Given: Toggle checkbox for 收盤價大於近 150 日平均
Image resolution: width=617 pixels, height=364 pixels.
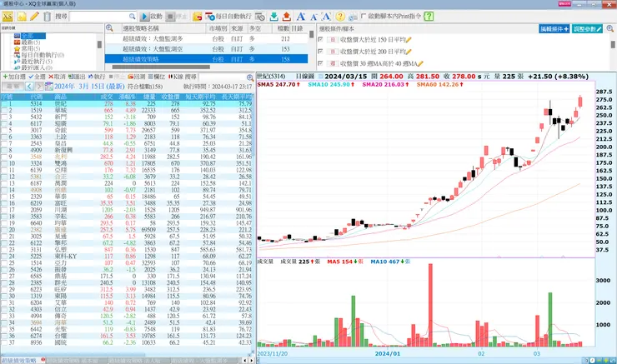Looking at the screenshot, I should [320, 39].
